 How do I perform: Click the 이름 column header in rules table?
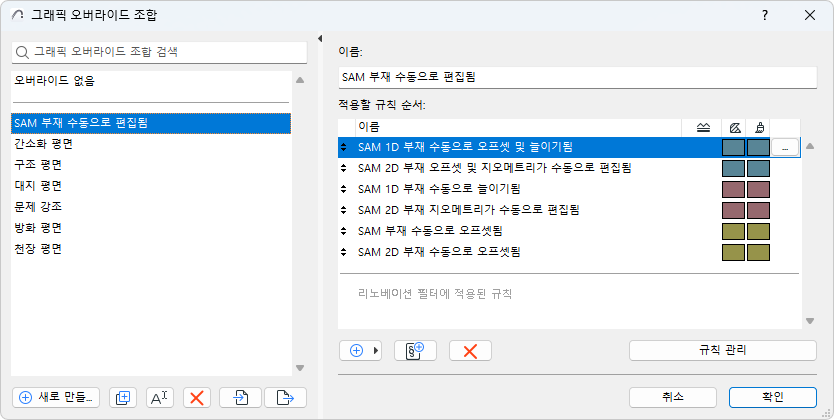point(519,127)
